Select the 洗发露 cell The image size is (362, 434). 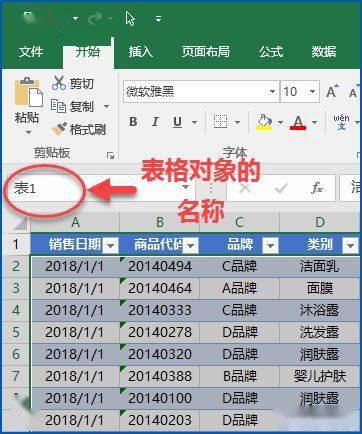coord(320,332)
